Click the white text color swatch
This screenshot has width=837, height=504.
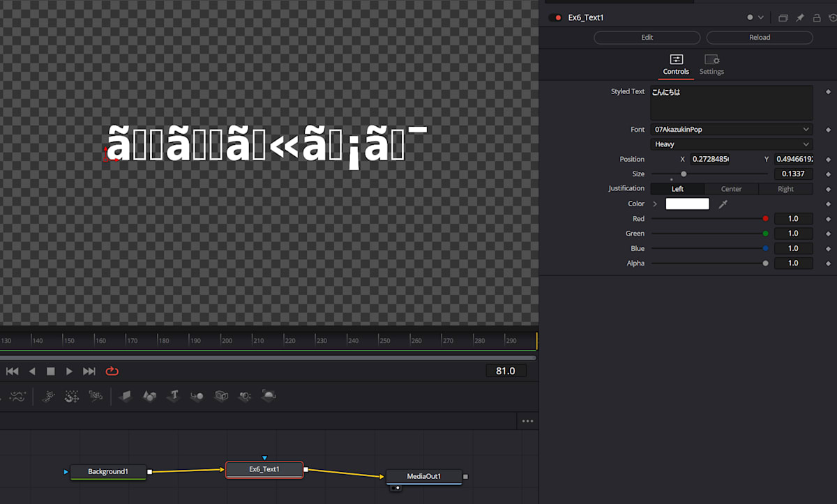(687, 204)
